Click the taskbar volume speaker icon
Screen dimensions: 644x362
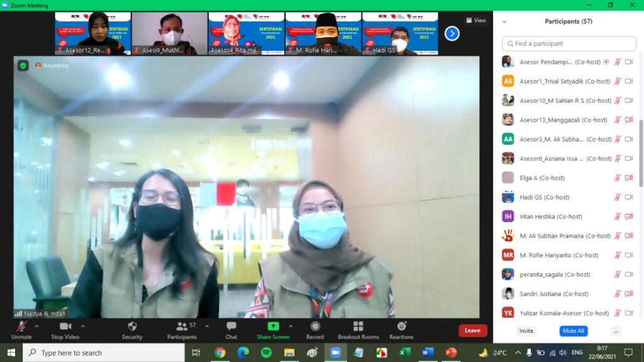point(563,353)
